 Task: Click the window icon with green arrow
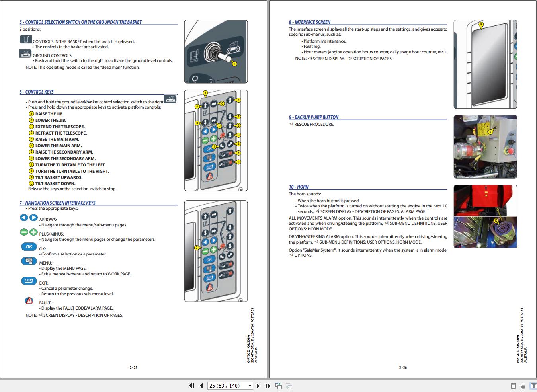pyautogui.click(x=279, y=386)
